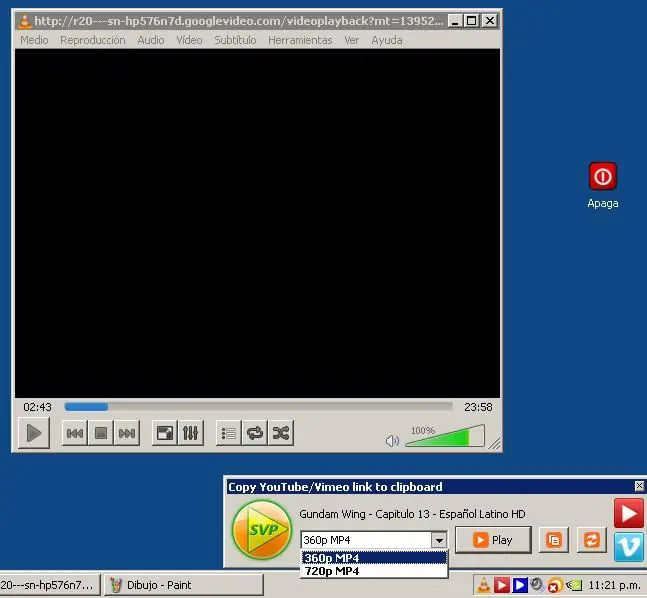Seek on VLC progress bar
The height and width of the screenshot is (598, 647).
[258, 407]
